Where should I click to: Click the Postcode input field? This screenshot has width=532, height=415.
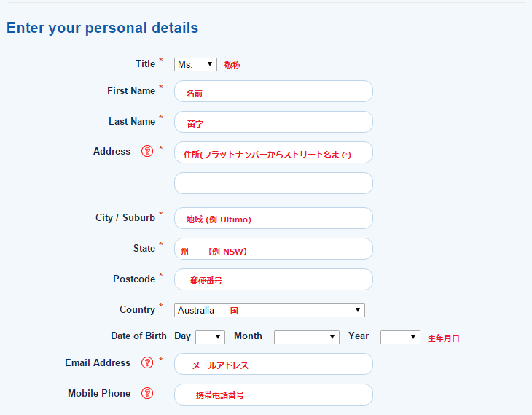273,279
